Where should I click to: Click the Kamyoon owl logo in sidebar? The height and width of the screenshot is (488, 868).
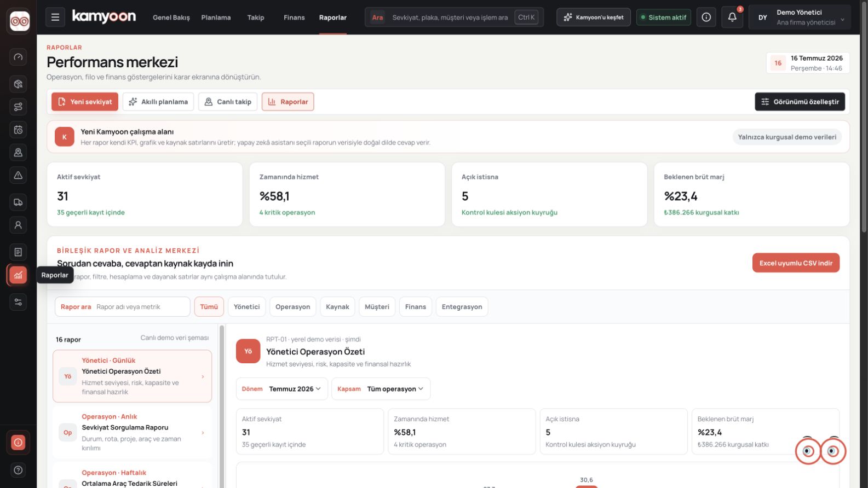(x=20, y=21)
